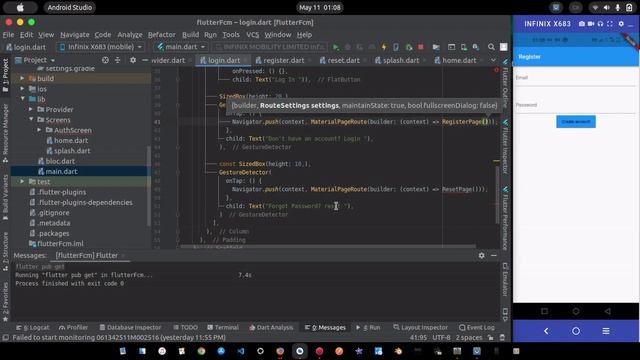
Task: Open the Flutter Inspector side panel
Action: click(x=505, y=147)
